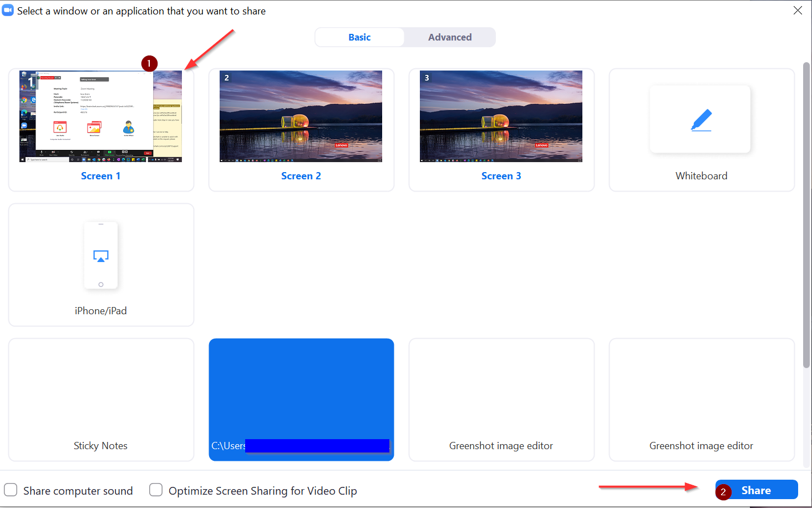Click the vertical scrollbar on the right
The image size is (812, 508).
[x=806, y=217]
